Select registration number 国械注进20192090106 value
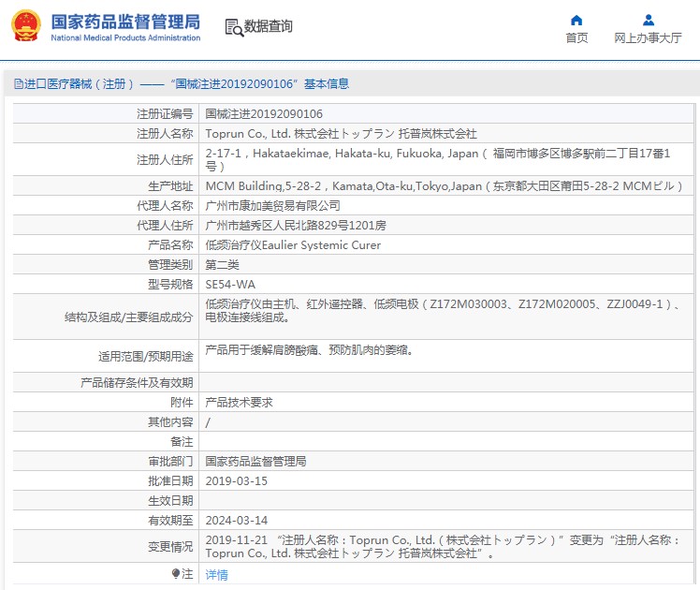The width and height of the screenshot is (700, 590). click(264, 114)
